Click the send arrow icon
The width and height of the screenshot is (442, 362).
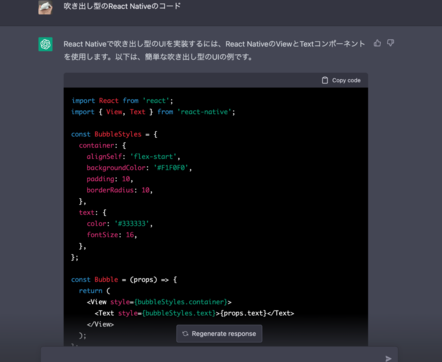[388, 358]
